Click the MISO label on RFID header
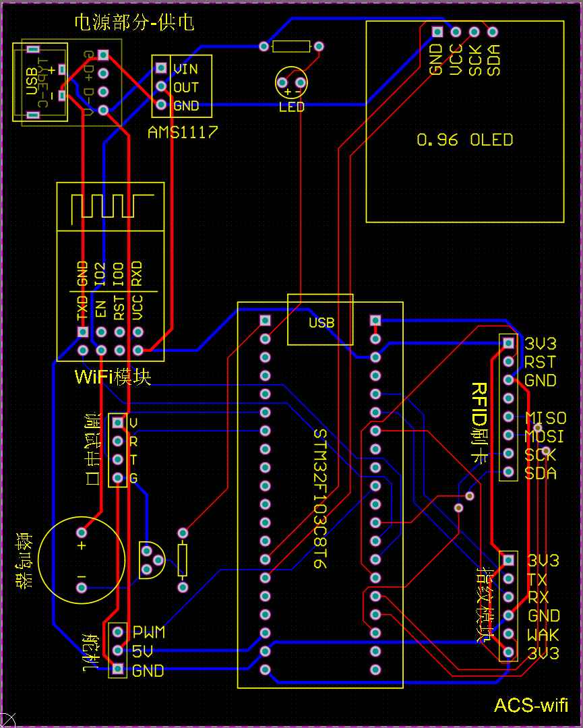Image resolution: width=583 pixels, height=728 pixels. click(x=546, y=418)
